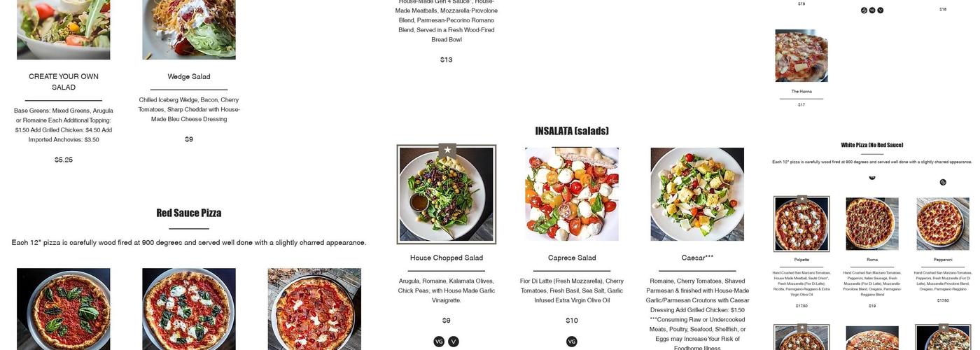Click the dietary icon above Pepperoni pizza
Viewport: 980px width, 350px height.
coord(943,182)
